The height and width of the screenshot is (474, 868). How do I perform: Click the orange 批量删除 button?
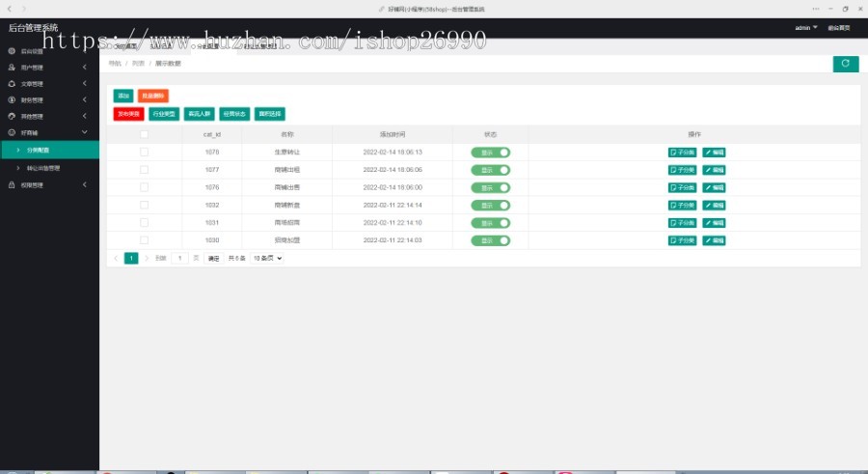point(153,96)
